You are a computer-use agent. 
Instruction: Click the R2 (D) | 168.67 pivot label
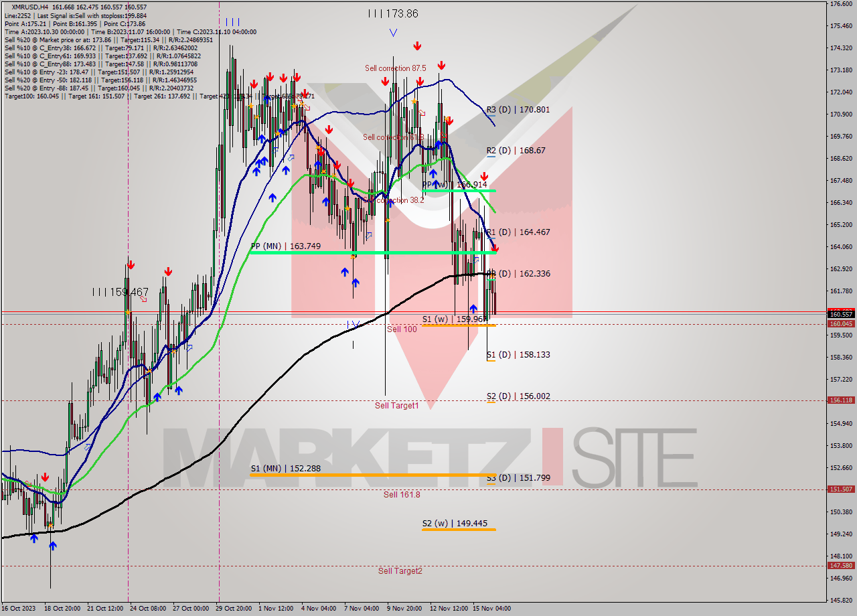(x=516, y=151)
